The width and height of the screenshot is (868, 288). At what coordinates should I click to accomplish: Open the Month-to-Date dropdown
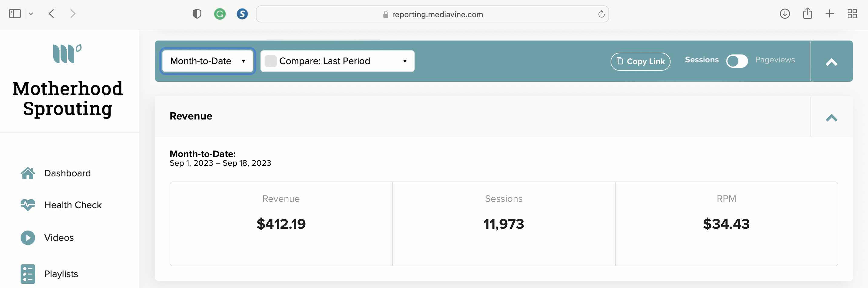[x=207, y=61]
